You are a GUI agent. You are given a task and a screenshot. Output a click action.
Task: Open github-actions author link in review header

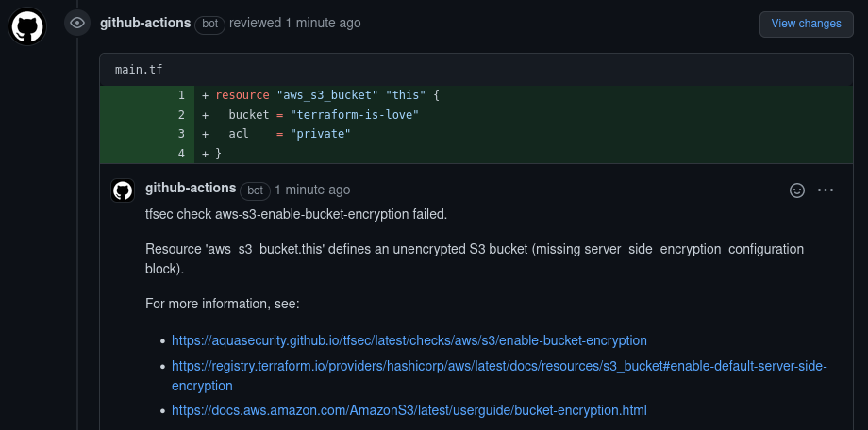144,23
